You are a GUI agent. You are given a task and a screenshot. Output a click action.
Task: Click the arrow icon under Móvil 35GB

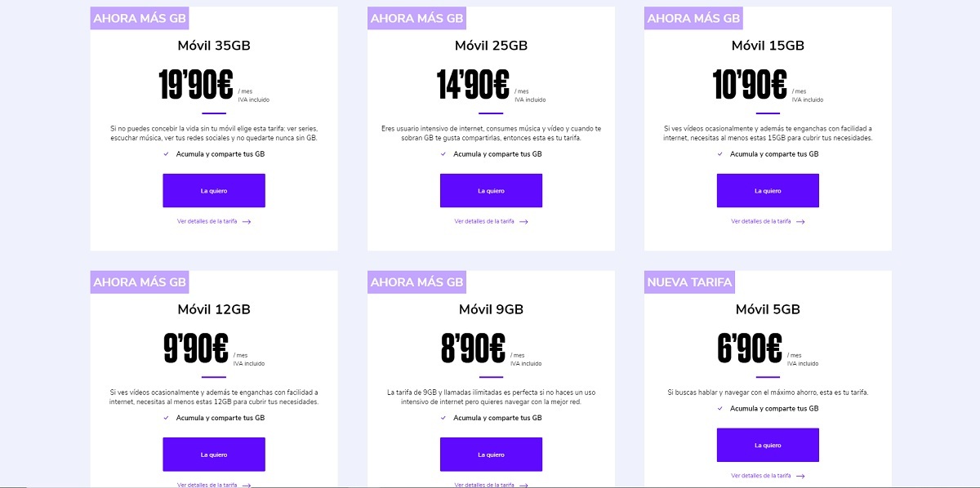click(247, 221)
